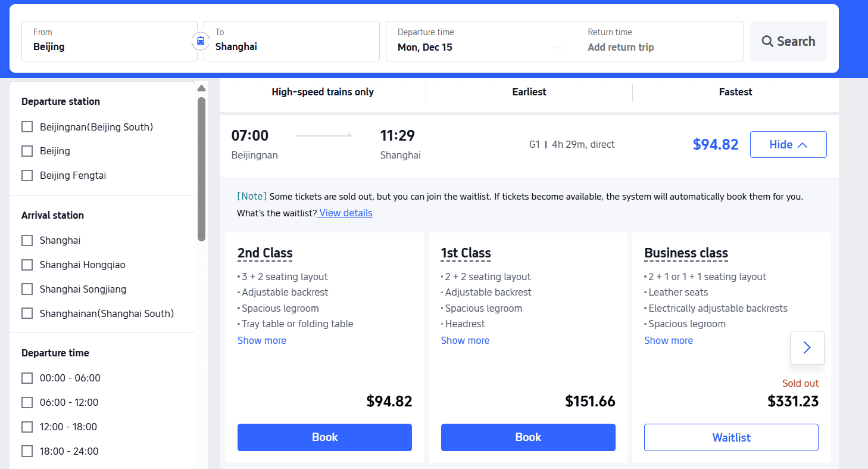Screen dimensions: 868x469
Task: Open the View details waitlist link
Action: 345,213
